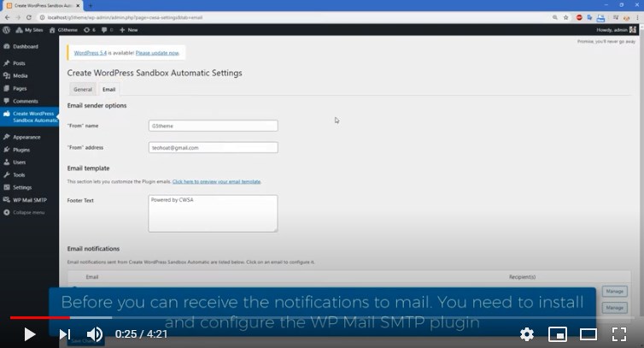This screenshot has width=644, height=348.
Task: Open My Sites in admin bar
Action: click(x=29, y=30)
